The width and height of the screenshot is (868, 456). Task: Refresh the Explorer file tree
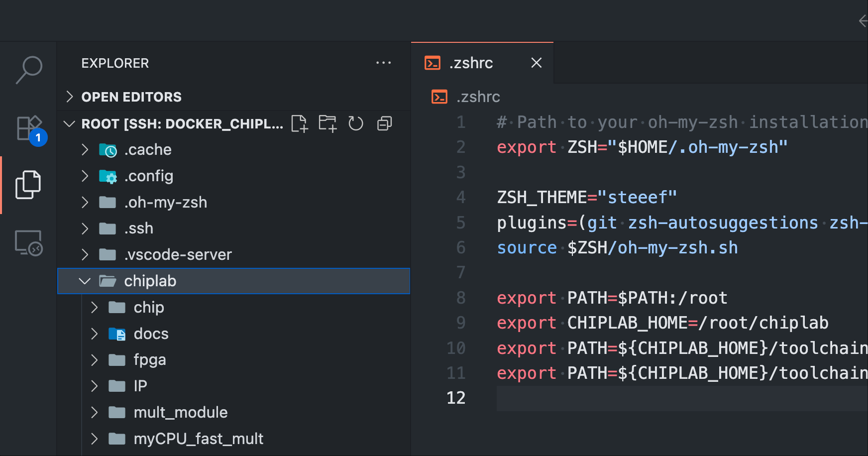click(x=356, y=123)
